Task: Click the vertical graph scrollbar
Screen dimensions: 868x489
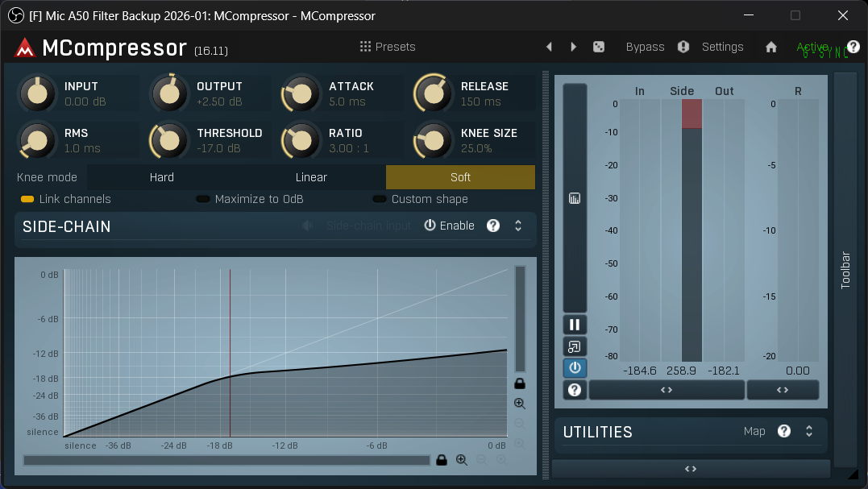Action: [x=520, y=319]
